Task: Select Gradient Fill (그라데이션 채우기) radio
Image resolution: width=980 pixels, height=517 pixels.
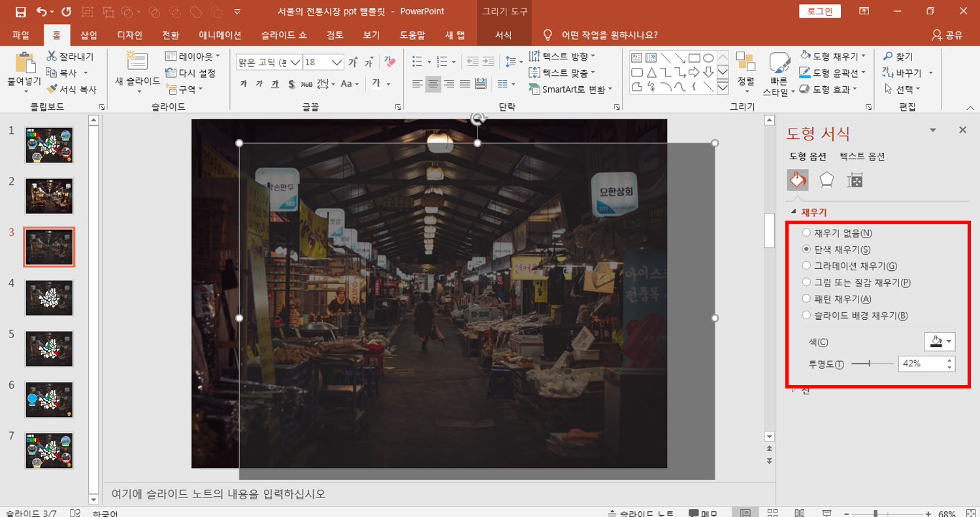Action: pyautogui.click(x=807, y=266)
